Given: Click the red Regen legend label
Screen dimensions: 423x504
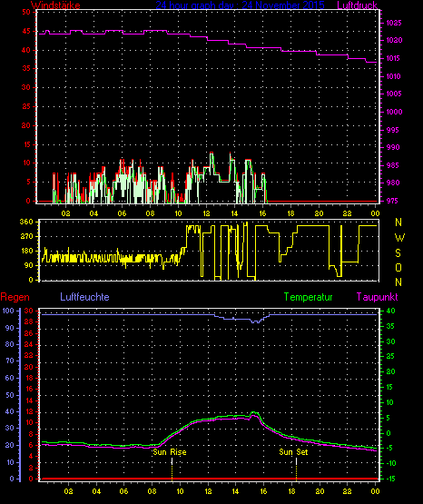Looking at the screenshot, I should pos(15,297).
